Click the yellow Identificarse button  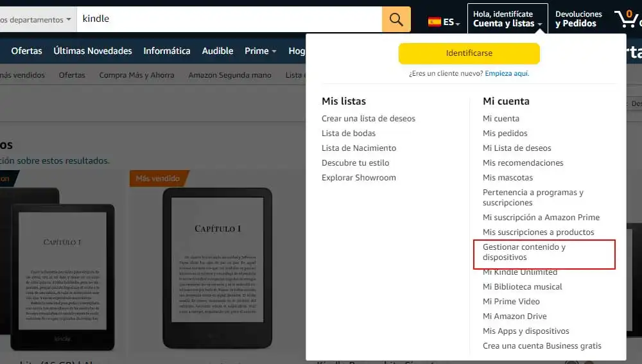click(469, 53)
